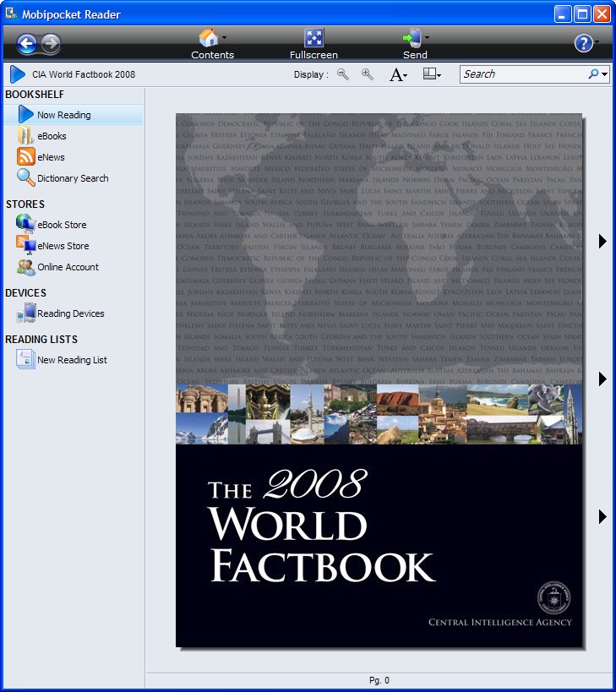
Task: Go forward with the grey forward arrow
Action: 51,44
